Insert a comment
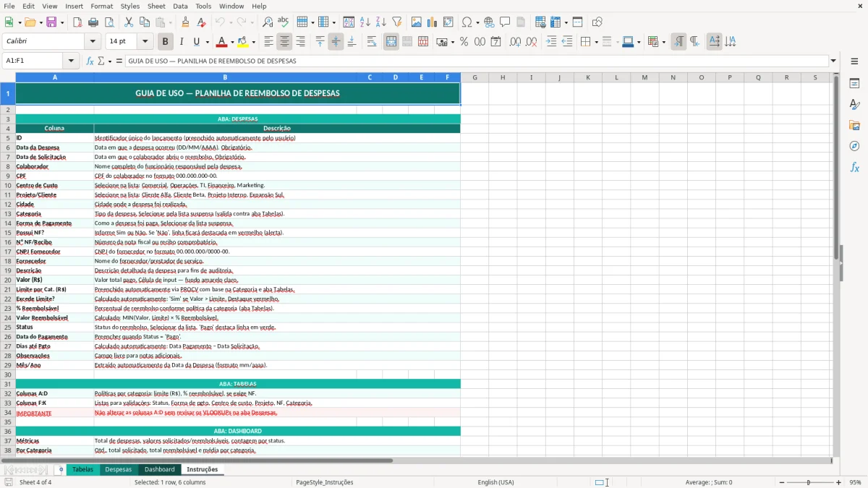 click(x=505, y=22)
